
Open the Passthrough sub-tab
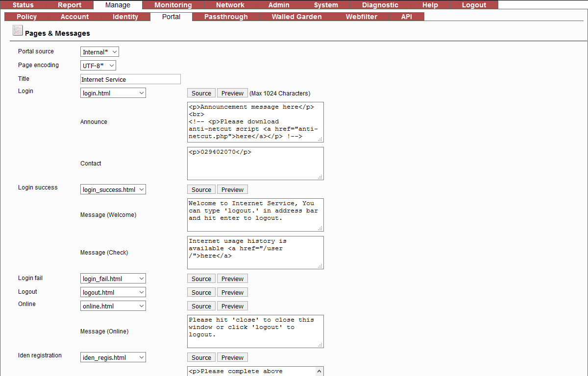pyautogui.click(x=226, y=17)
